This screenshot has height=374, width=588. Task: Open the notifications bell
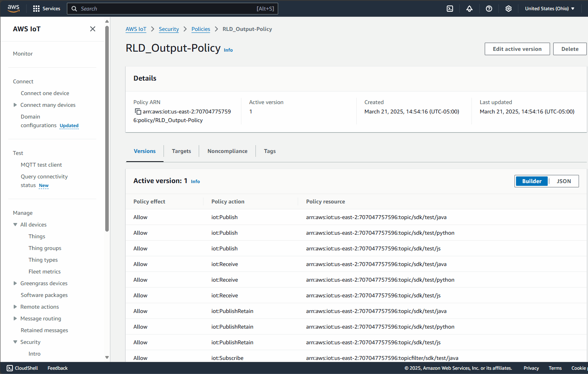[x=469, y=9]
